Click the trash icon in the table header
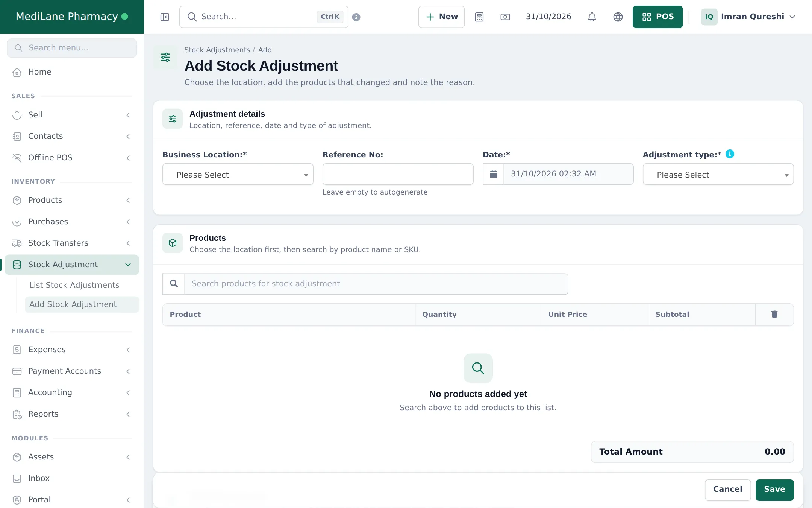812x508 pixels. [774, 314]
